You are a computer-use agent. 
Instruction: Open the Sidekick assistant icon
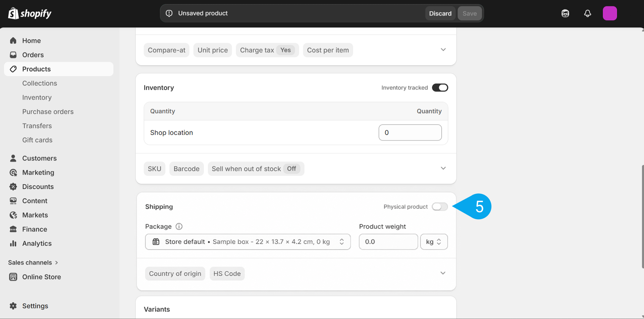(565, 13)
